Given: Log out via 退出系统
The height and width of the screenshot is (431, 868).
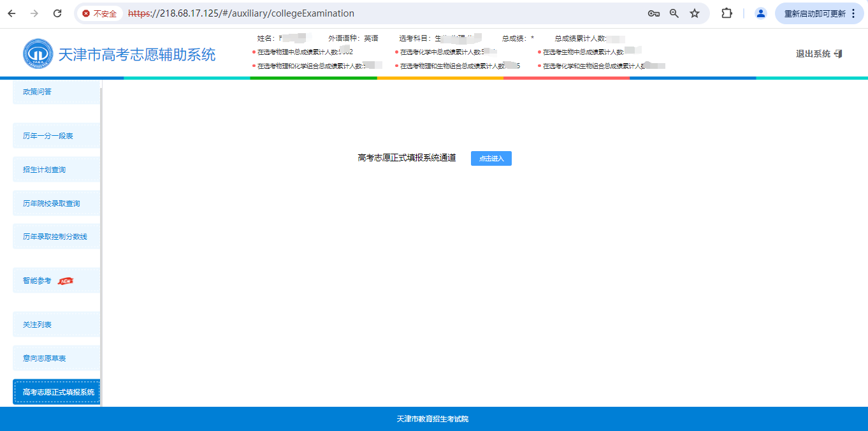Looking at the screenshot, I should point(820,54).
